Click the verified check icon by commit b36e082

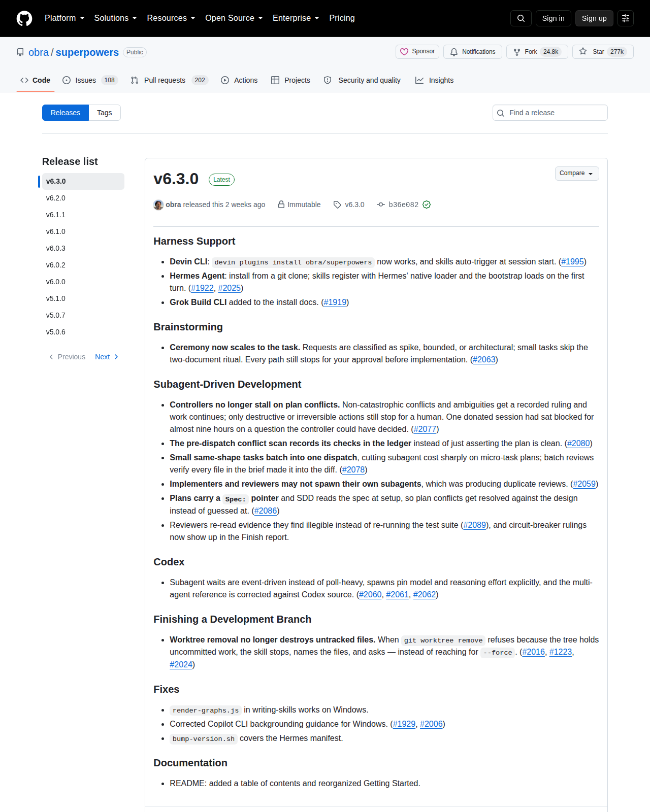[427, 205]
